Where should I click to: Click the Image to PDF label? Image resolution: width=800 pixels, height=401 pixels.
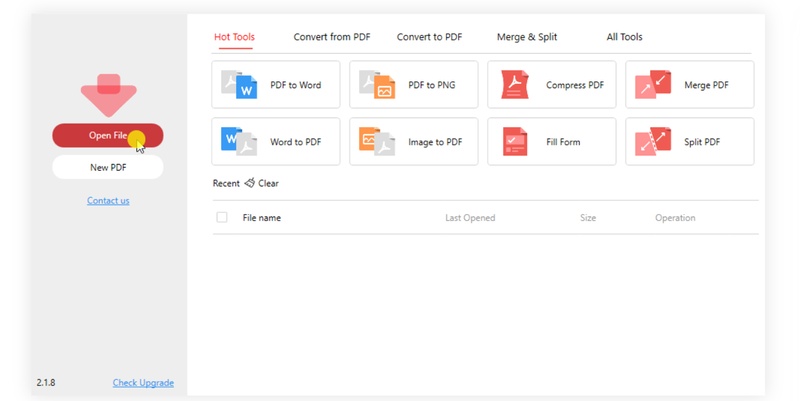click(435, 142)
